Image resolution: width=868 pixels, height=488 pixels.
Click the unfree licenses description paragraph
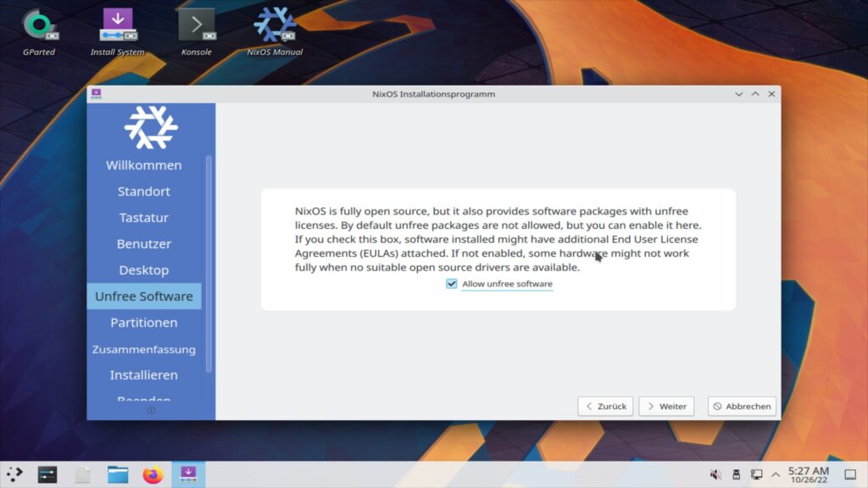click(x=498, y=239)
